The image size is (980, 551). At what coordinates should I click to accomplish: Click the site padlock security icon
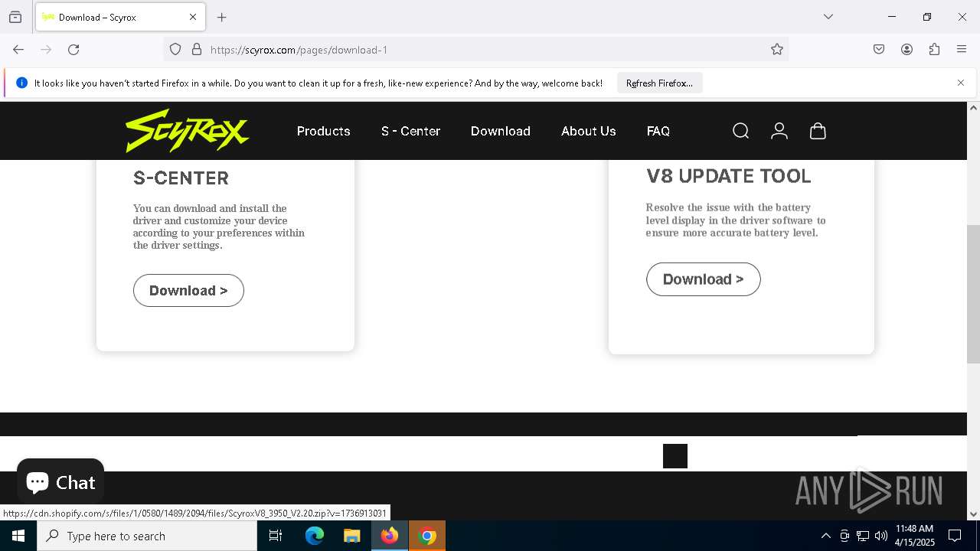pos(197,50)
